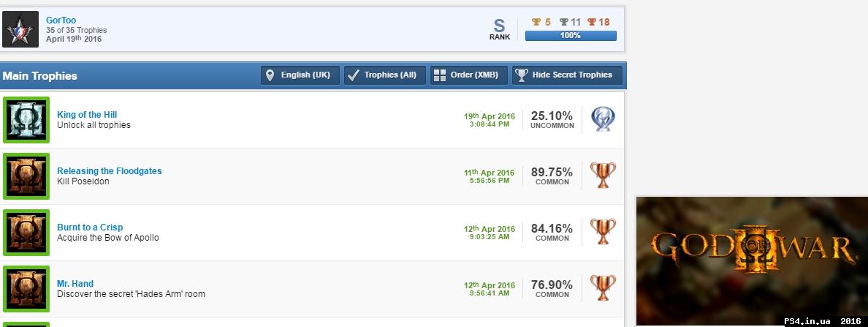
Task: Open the Mr. Hand trophy link
Action: click(x=75, y=284)
